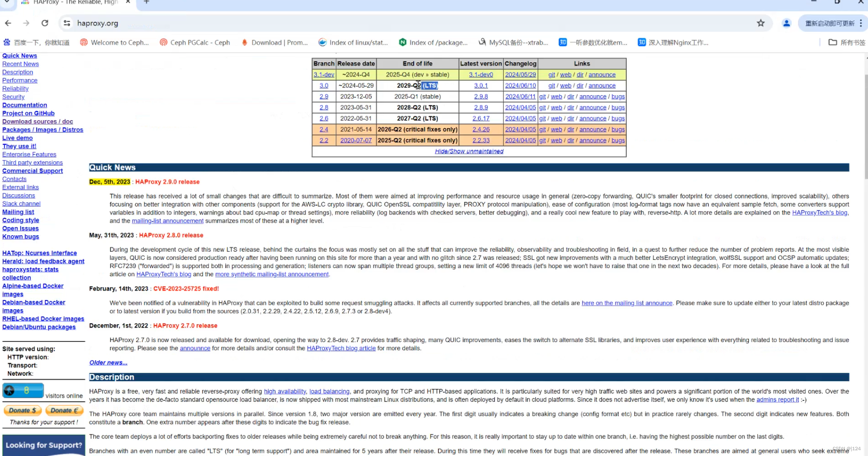Open the Nginx deep-dive bookmark

pos(673,43)
